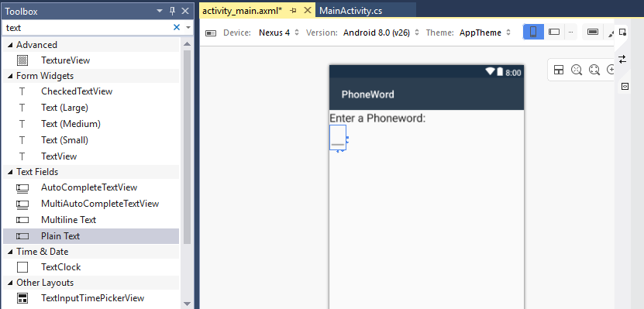Click the toolbox scroll down arrow
The image size is (644, 309).
tap(188, 304)
